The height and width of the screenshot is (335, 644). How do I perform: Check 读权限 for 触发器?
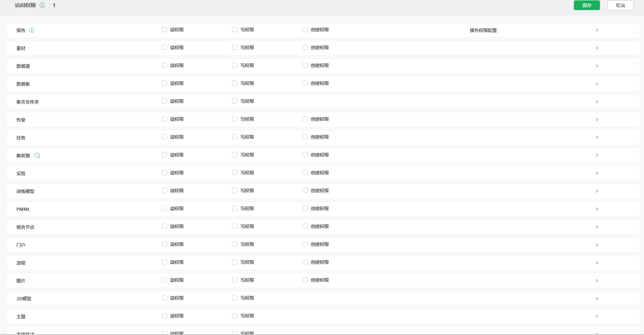click(x=165, y=155)
